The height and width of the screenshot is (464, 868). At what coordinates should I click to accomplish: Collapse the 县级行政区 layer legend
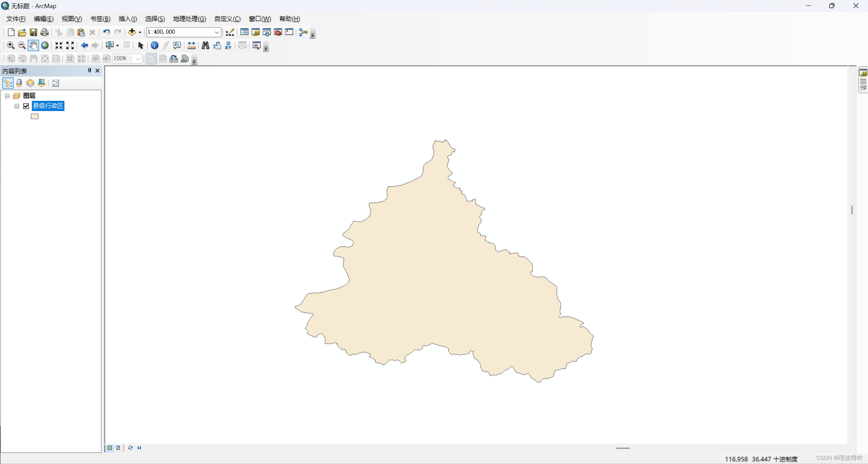17,106
